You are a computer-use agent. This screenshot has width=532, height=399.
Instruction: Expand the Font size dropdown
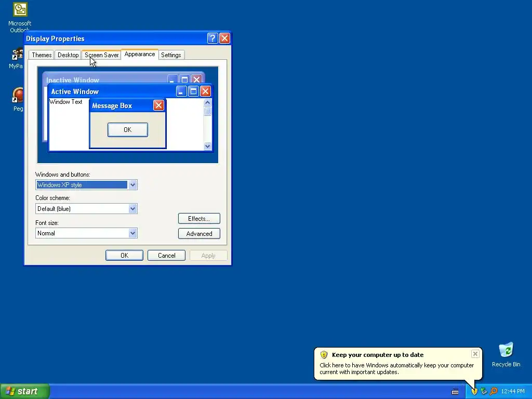(132, 233)
